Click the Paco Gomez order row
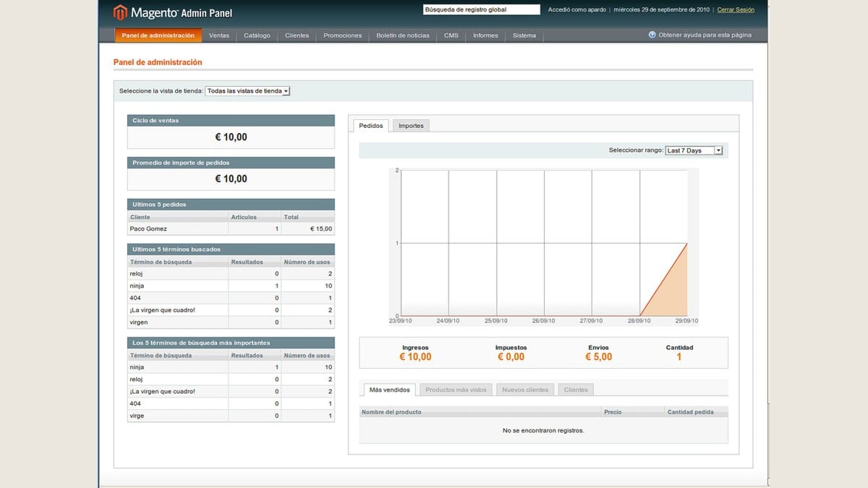Viewport: 868px width, 488px height. (231, 229)
